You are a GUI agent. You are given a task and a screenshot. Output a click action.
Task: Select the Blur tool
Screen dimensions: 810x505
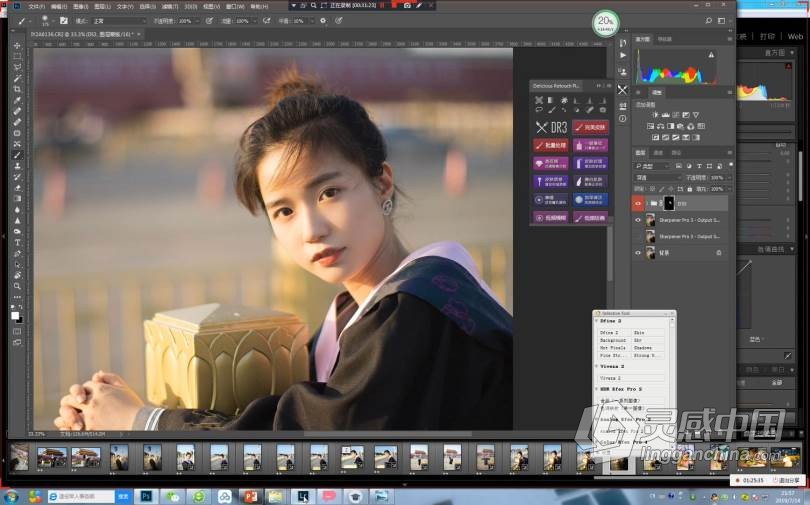coord(17,210)
